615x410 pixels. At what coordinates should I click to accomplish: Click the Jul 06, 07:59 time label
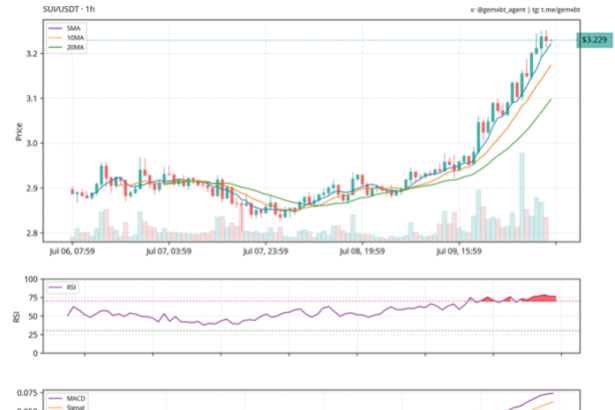tap(72, 254)
